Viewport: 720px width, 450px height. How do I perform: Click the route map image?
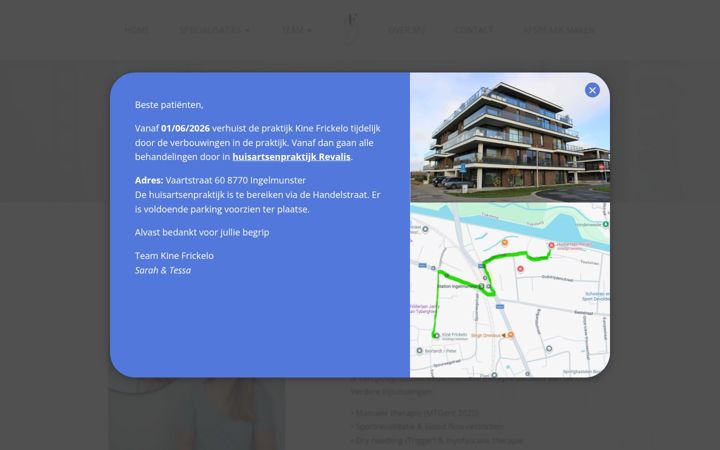tap(510, 290)
